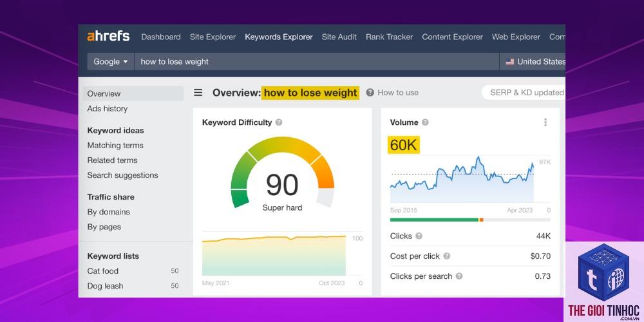Select the Keywords Explorer tab
644x322 pixels.
tap(279, 37)
